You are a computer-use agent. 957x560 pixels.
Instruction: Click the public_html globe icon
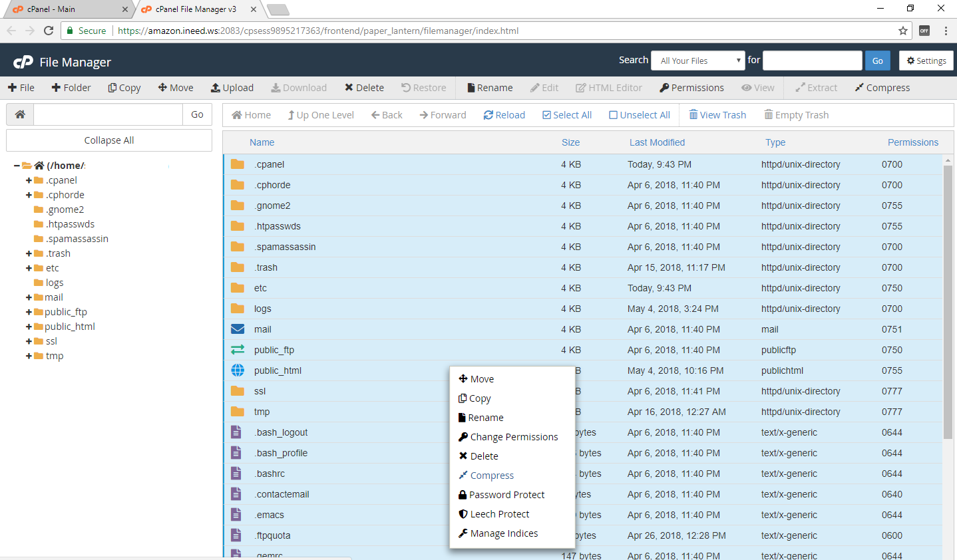[x=238, y=370]
